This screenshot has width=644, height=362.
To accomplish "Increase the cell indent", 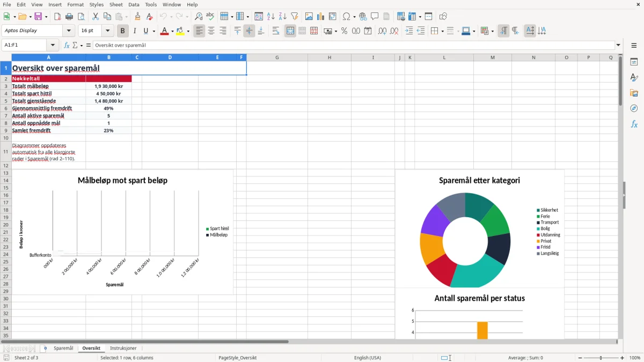I will tap(409, 31).
